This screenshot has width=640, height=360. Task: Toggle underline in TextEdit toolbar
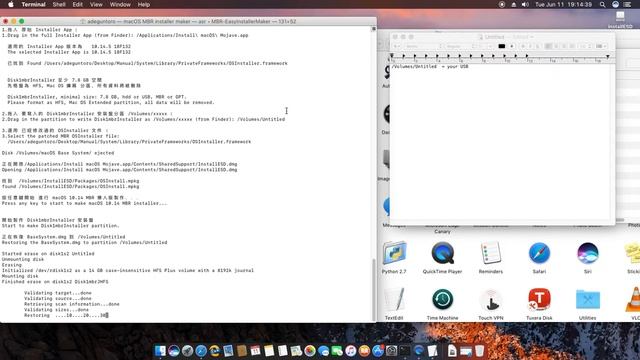(538, 46)
